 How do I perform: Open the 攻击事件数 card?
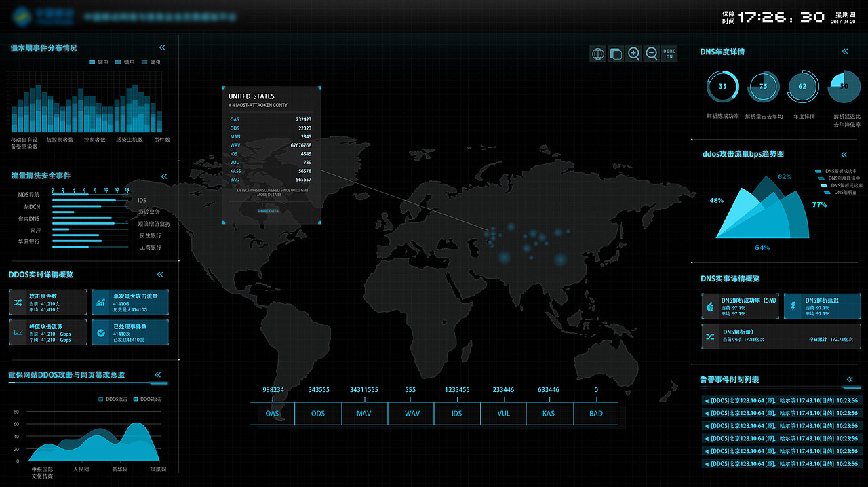[48, 303]
